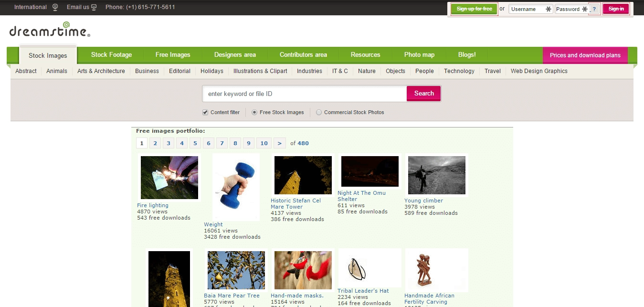Toggle the Content filter checkbox
This screenshot has height=307, width=644.
point(205,112)
